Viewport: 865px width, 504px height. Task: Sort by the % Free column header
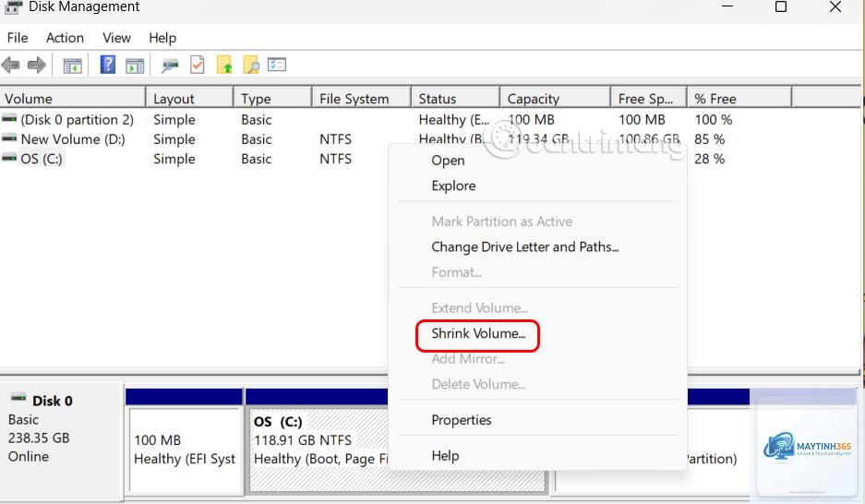[739, 99]
